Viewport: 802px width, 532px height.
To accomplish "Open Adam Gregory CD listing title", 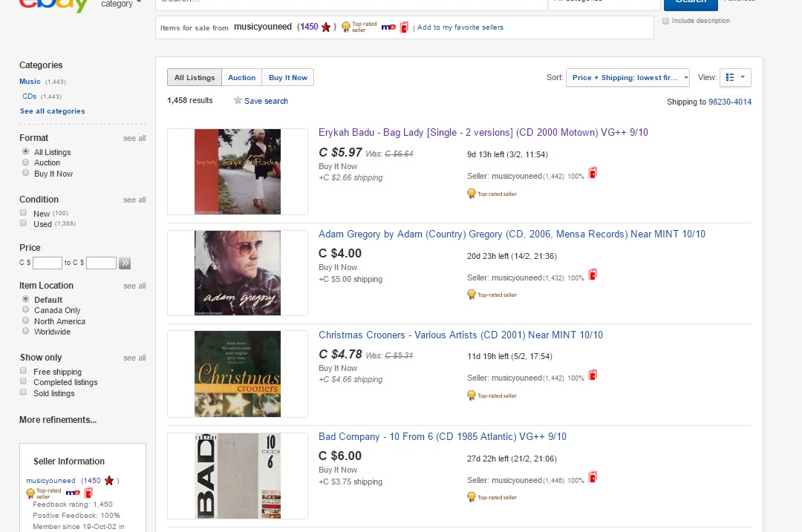I will coord(512,234).
